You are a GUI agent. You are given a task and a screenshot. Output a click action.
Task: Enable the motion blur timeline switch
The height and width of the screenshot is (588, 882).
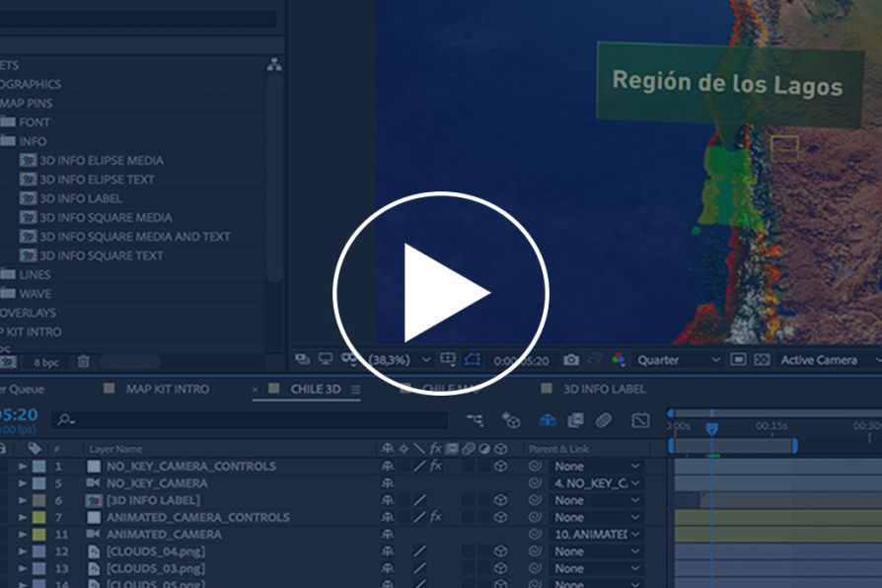[604, 420]
